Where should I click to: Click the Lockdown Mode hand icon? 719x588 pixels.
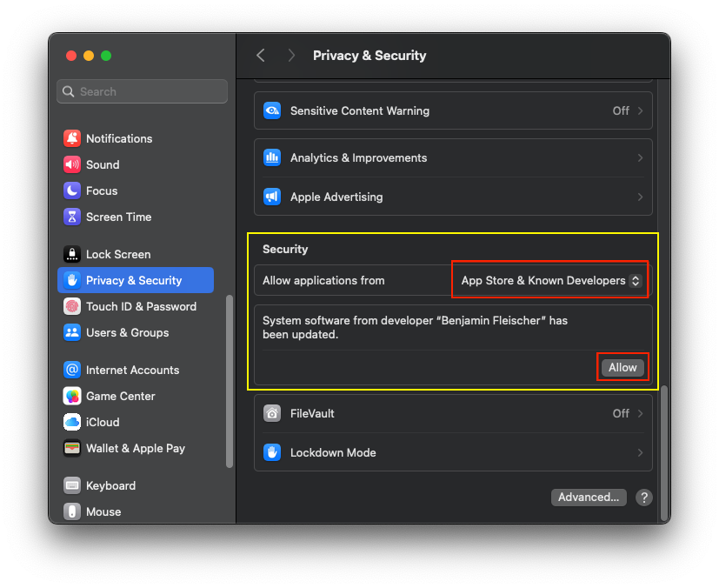[272, 452]
